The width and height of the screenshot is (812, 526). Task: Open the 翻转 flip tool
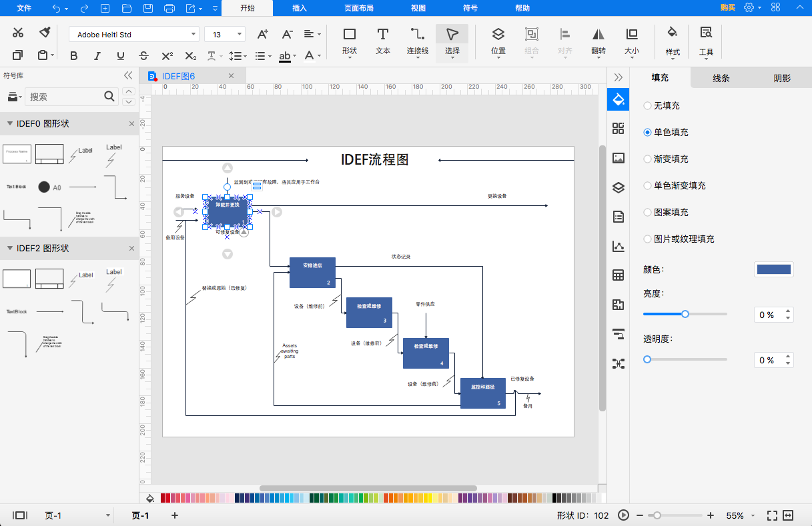pyautogui.click(x=598, y=42)
